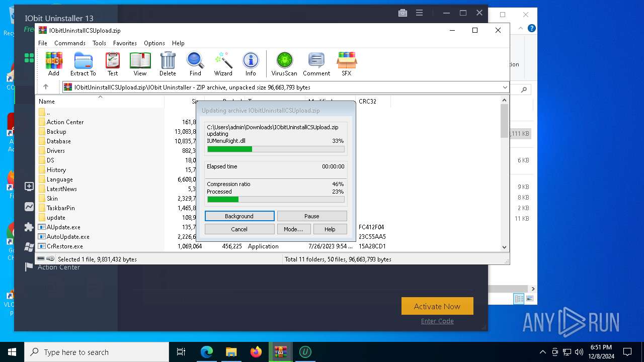Viewport: 644px width, 362px height.
Task: Open the Mode... options in progress dialog
Action: click(293, 229)
